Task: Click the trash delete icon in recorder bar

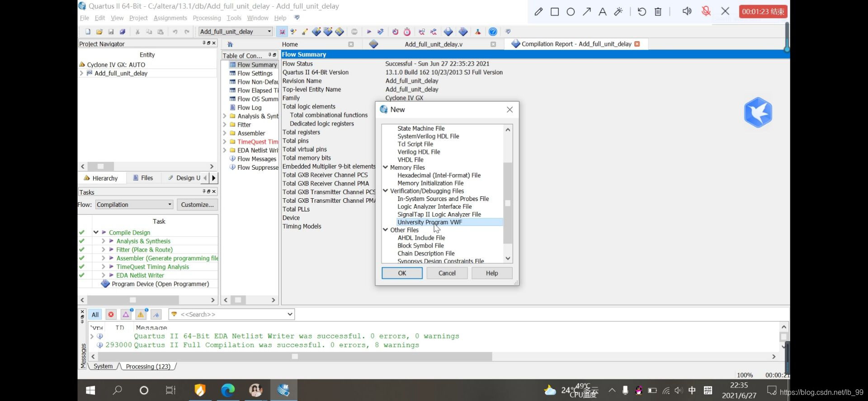Action: pos(658,12)
